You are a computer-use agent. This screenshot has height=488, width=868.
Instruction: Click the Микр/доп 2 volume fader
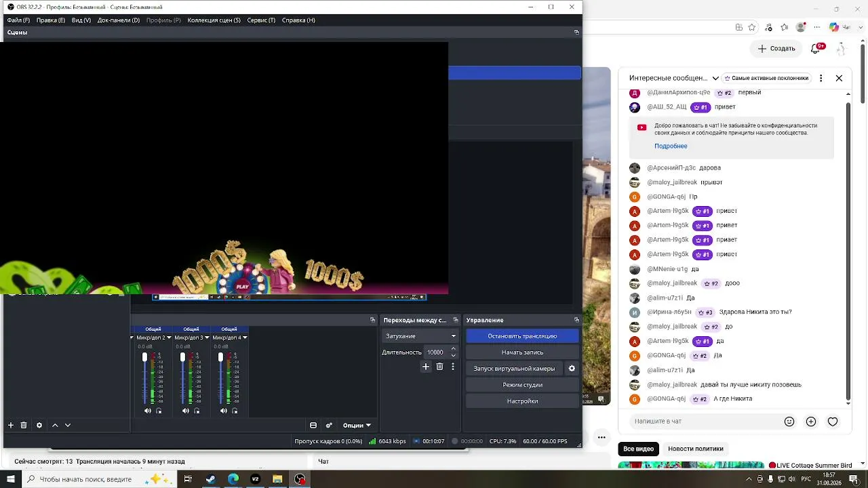click(144, 357)
